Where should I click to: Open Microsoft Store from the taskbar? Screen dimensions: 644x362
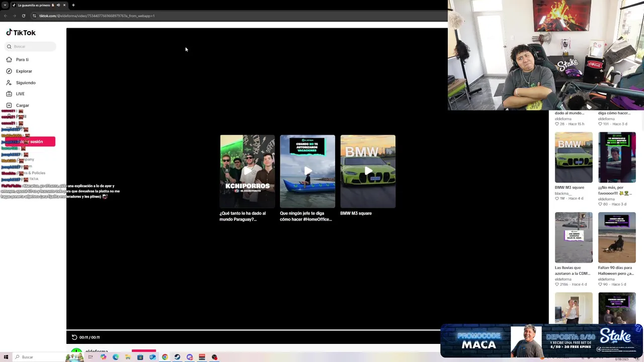click(140, 357)
